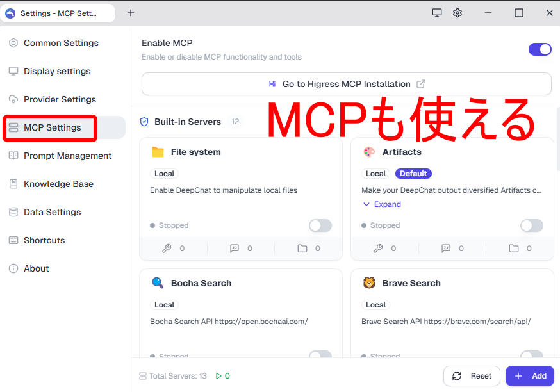This screenshot has height=392, width=560.
Task: Click the Bocha Search magnifier icon
Action: point(158,283)
